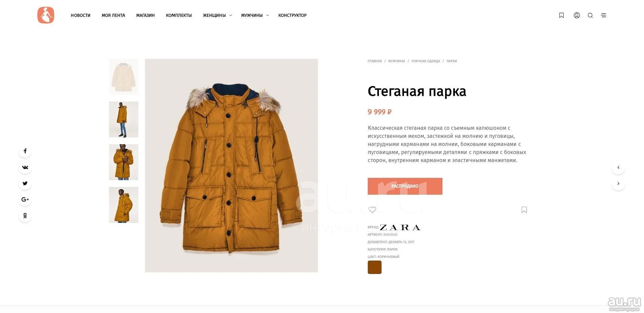The height and width of the screenshot is (313, 644).
Task: Share the parka on Odnoklassniki
Action: click(x=25, y=216)
